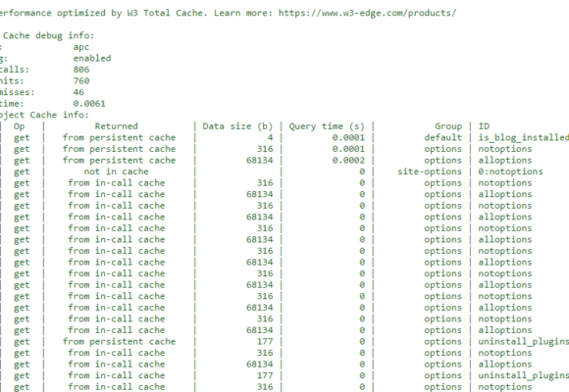This screenshot has width=569, height=392.
Task: Click the 'Data size (b)' column header
Action: tap(237, 126)
